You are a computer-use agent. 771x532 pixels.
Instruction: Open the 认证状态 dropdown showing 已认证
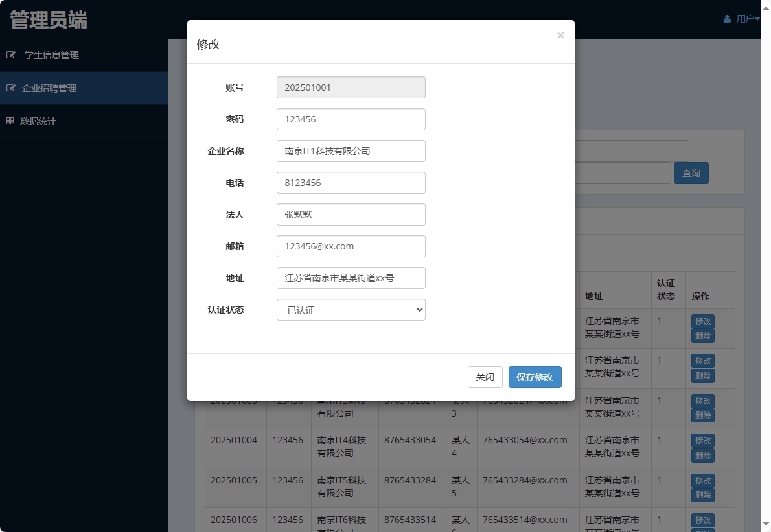(351, 310)
